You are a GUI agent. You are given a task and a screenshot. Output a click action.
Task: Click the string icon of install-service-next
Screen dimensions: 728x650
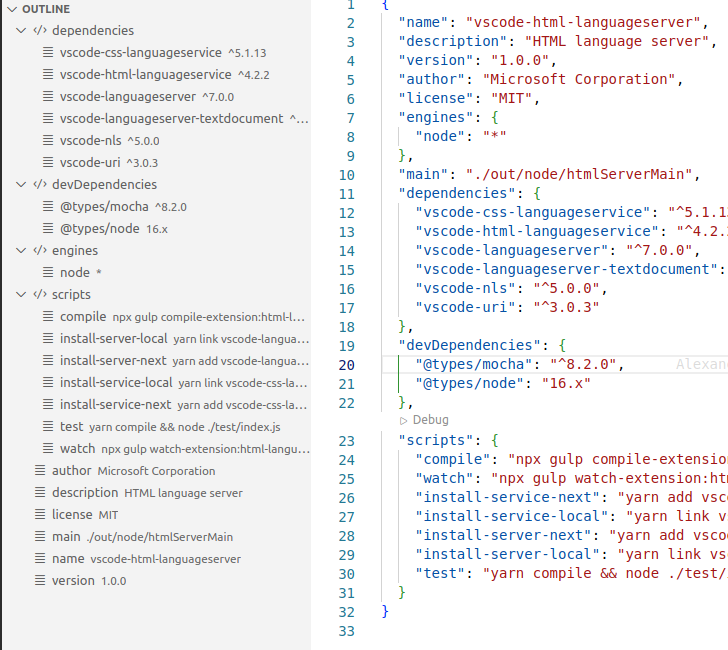pos(48,404)
